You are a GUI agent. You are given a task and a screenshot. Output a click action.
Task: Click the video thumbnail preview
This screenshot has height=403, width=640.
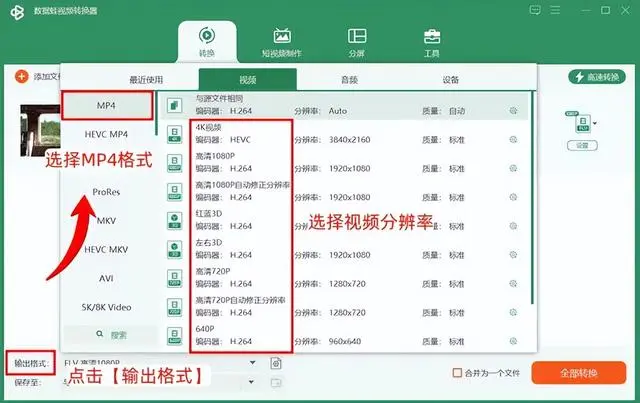point(40,131)
